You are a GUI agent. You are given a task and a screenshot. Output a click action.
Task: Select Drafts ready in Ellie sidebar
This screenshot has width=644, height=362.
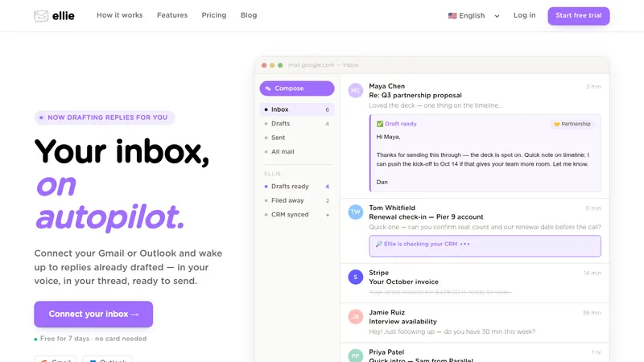tap(297, 187)
